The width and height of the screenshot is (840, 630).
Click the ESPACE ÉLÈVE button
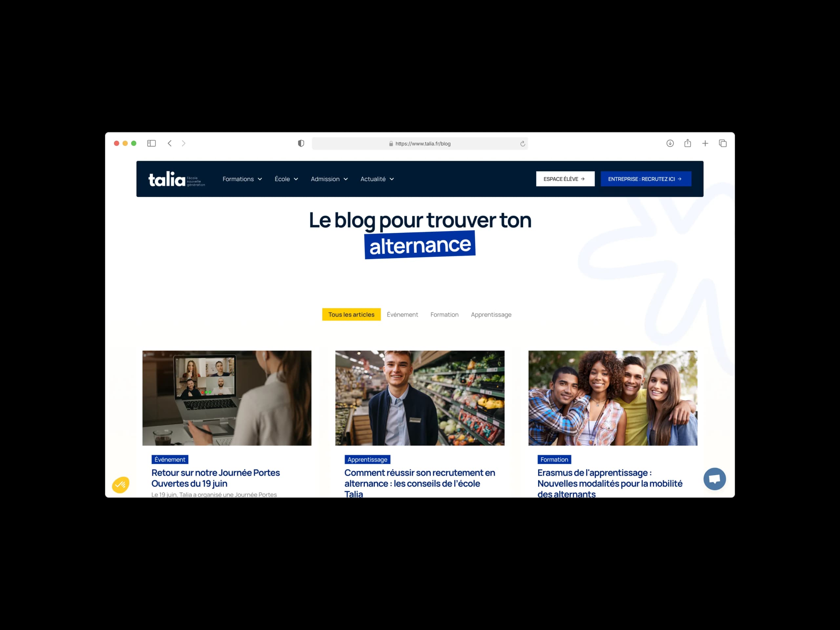tap(565, 179)
